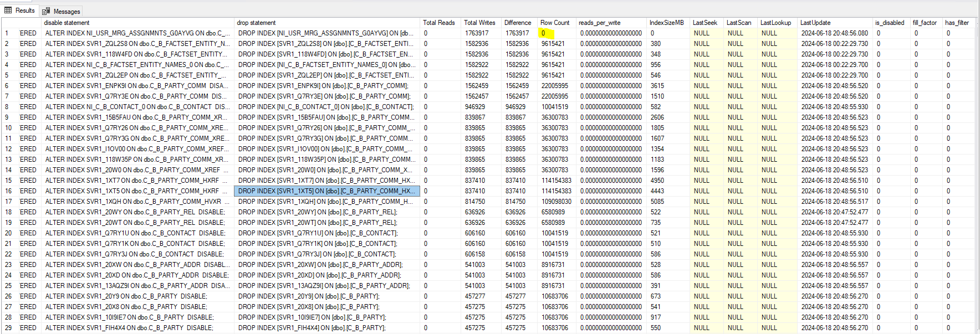Image resolution: width=980 pixels, height=334 pixels.
Task: Click ALTER INDEX SVR1_ZQL2EP cell
Action: pyautogui.click(x=137, y=75)
